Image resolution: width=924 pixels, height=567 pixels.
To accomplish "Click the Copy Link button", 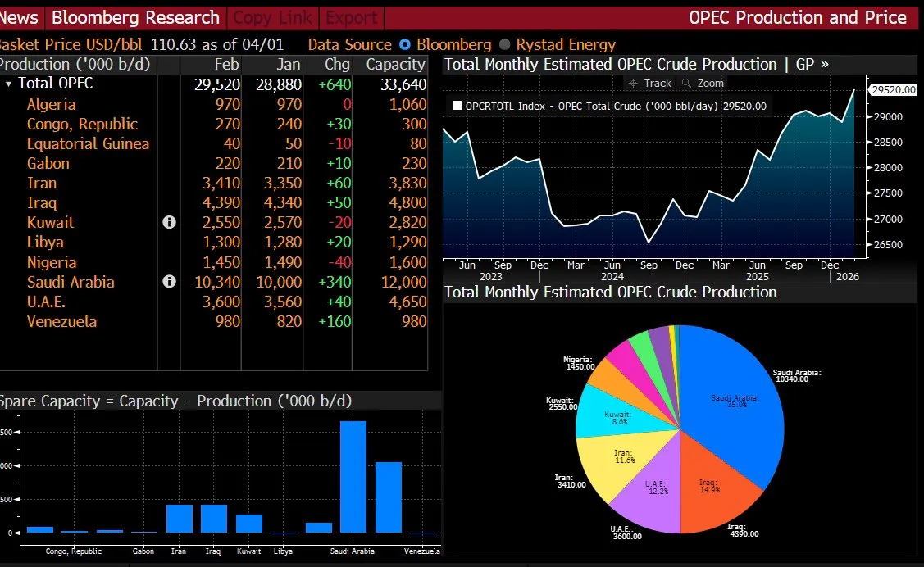I will pos(273,17).
